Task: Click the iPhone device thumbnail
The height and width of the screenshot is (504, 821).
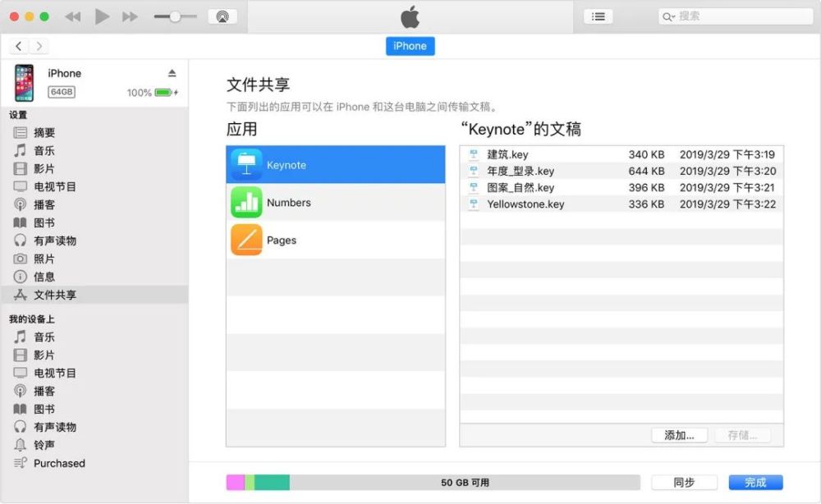Action: click(x=24, y=83)
